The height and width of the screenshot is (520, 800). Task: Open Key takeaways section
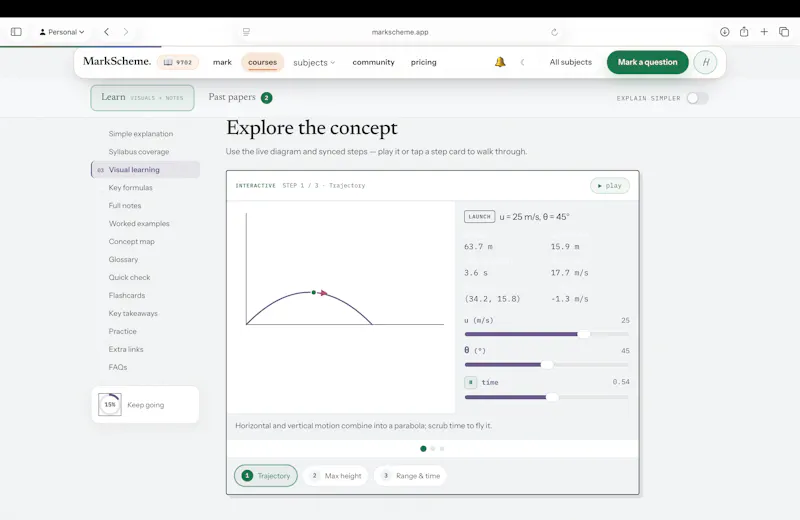(133, 313)
